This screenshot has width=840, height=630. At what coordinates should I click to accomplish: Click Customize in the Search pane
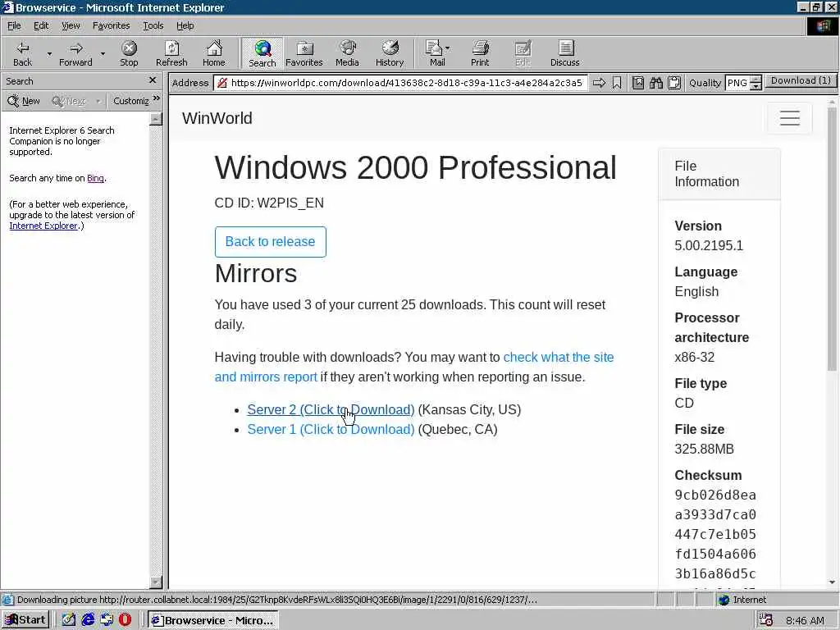coord(130,101)
